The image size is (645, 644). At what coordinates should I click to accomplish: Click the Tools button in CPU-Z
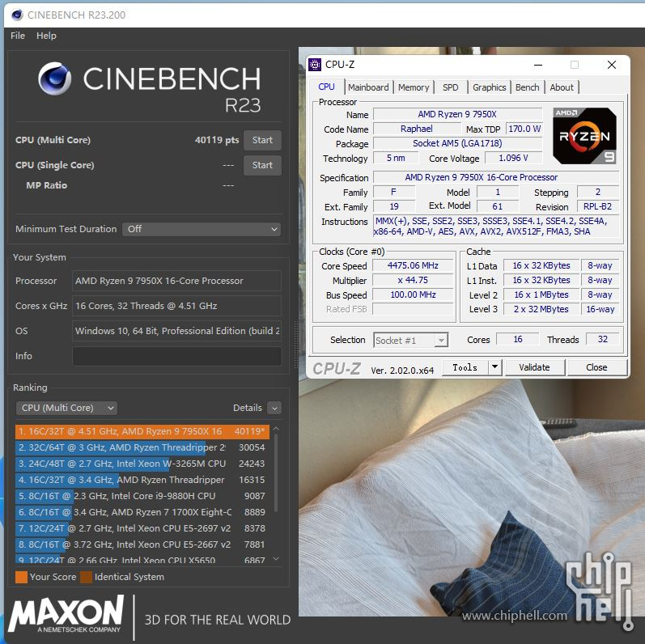point(465,367)
